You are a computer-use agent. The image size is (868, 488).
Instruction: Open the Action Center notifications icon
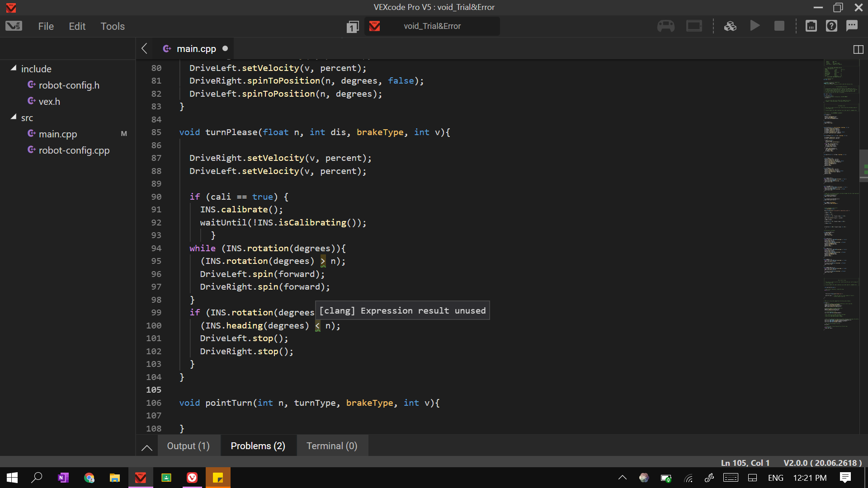click(x=845, y=478)
